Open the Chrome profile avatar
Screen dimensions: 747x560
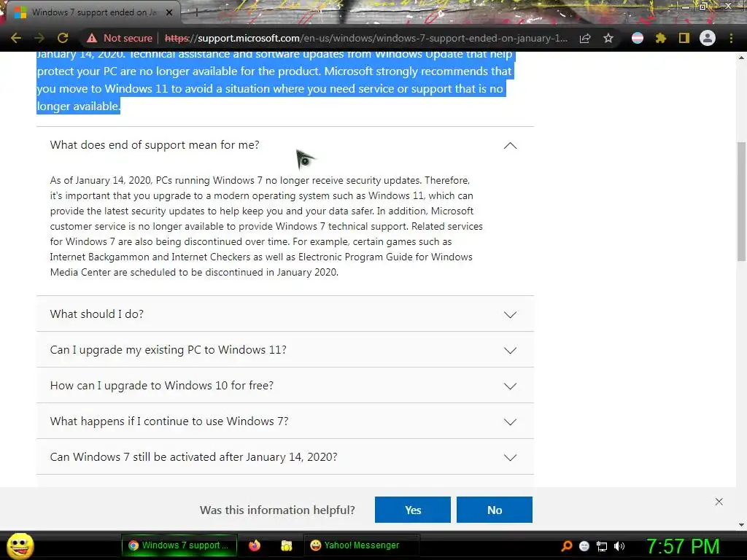coord(708,38)
